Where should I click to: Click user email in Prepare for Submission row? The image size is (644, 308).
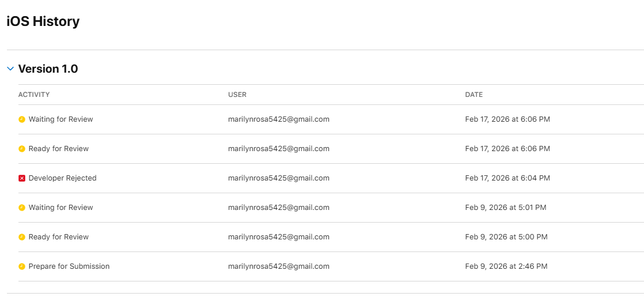pyautogui.click(x=279, y=266)
